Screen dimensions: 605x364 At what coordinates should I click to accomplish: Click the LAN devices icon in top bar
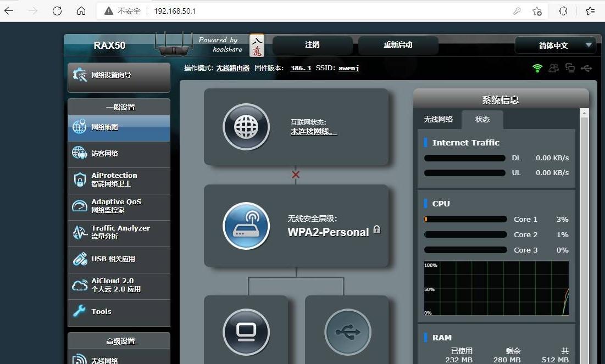pyautogui.click(x=569, y=68)
